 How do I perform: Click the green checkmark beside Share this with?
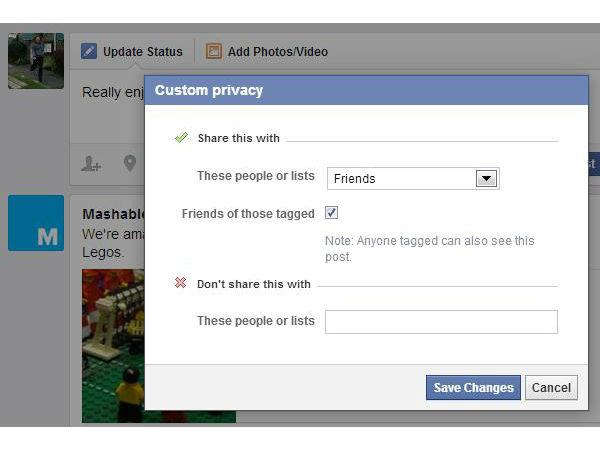click(181, 137)
